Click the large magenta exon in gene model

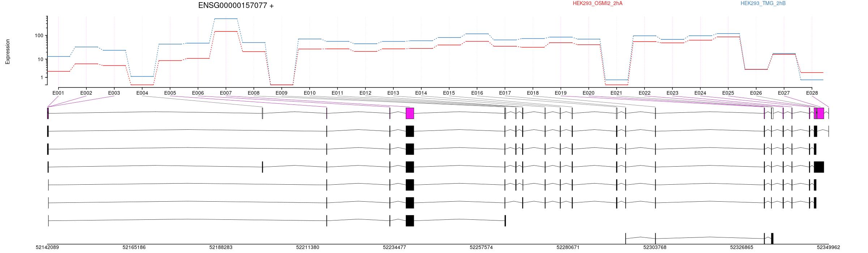tap(410, 113)
